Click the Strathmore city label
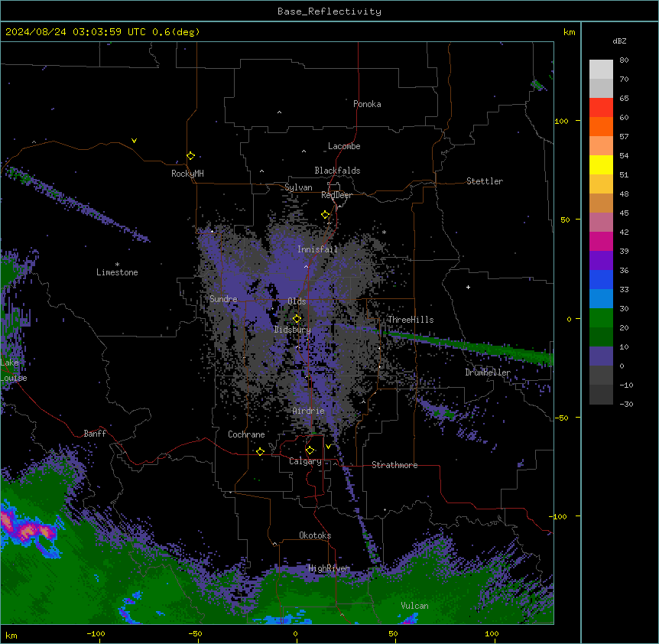The image size is (659, 644). pyautogui.click(x=394, y=465)
